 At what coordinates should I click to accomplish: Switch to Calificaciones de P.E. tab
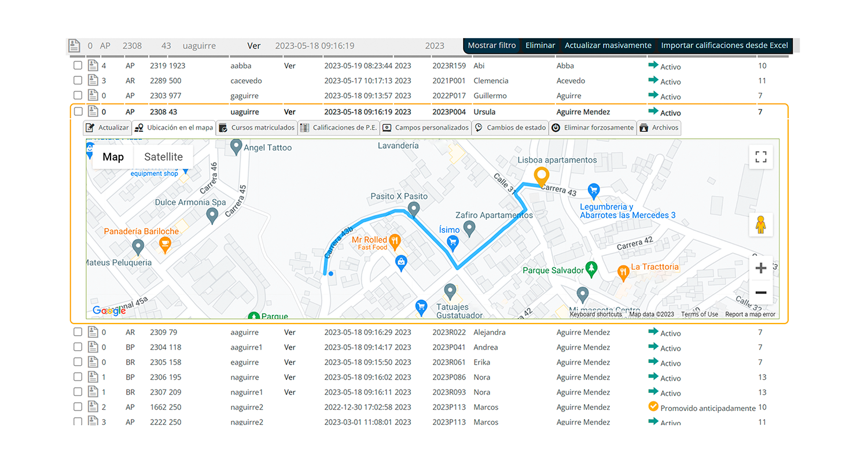pos(339,127)
